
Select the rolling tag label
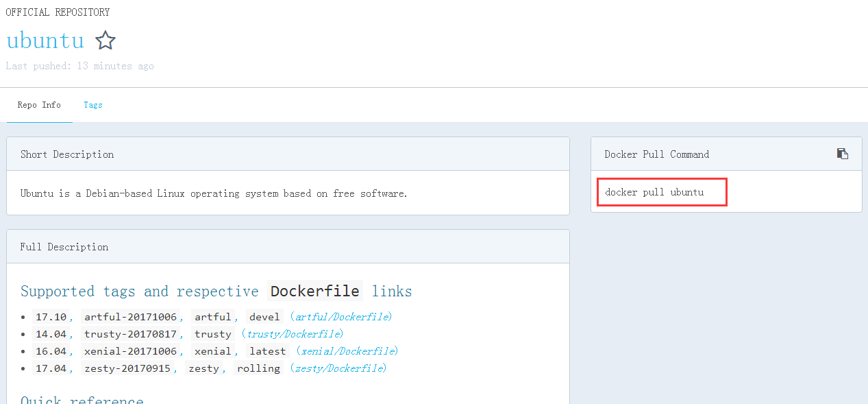pyautogui.click(x=258, y=368)
